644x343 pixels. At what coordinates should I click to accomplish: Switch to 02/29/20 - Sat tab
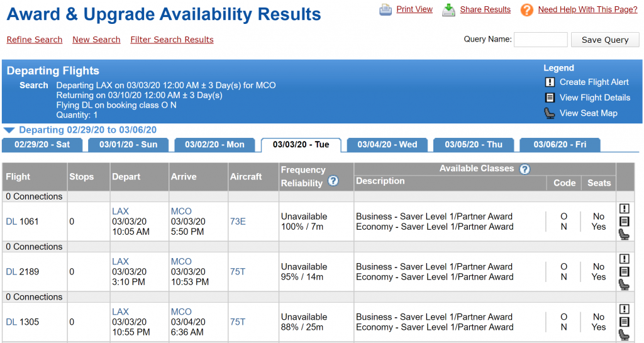pyautogui.click(x=42, y=145)
